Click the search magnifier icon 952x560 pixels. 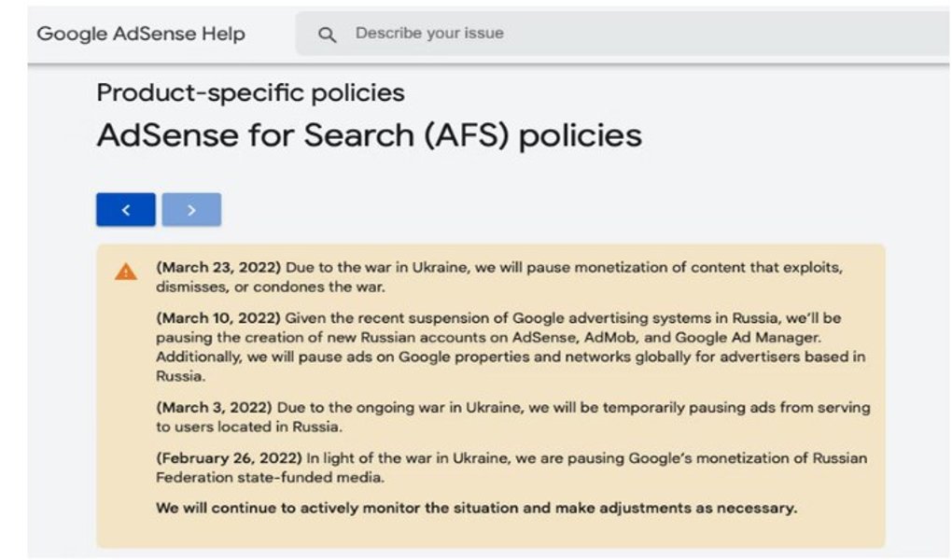tap(327, 35)
